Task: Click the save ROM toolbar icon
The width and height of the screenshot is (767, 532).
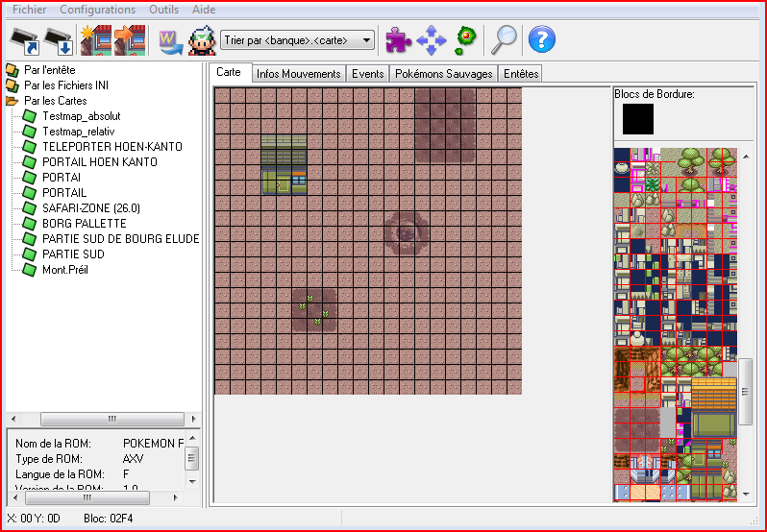Action: [59, 40]
